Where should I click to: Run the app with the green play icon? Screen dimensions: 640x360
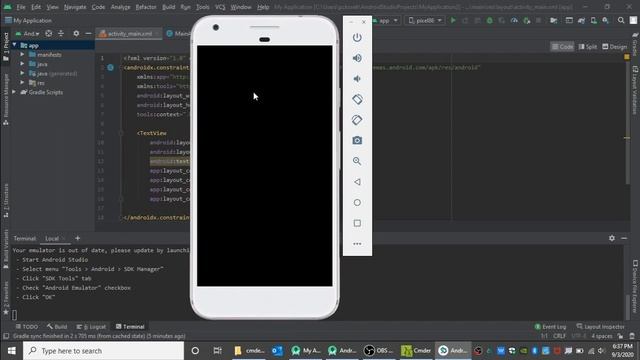pos(453,20)
